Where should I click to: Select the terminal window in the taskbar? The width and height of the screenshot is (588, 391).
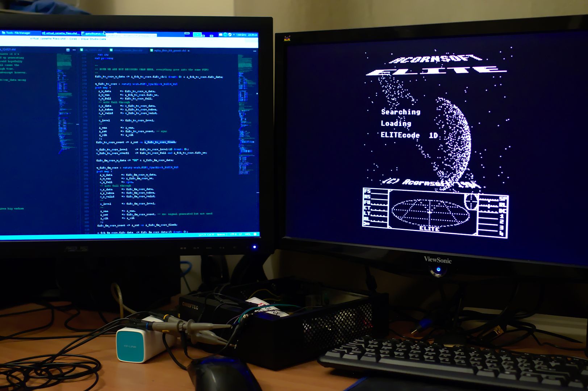coord(93,34)
